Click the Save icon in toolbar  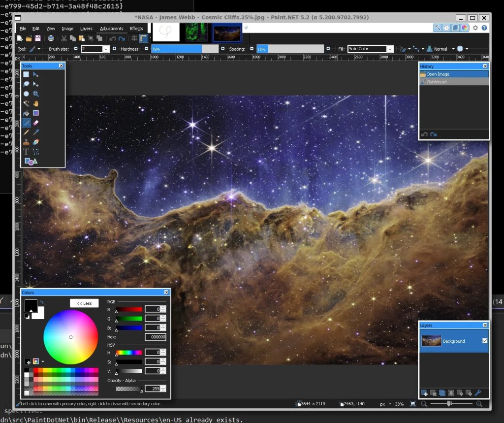[38, 38]
